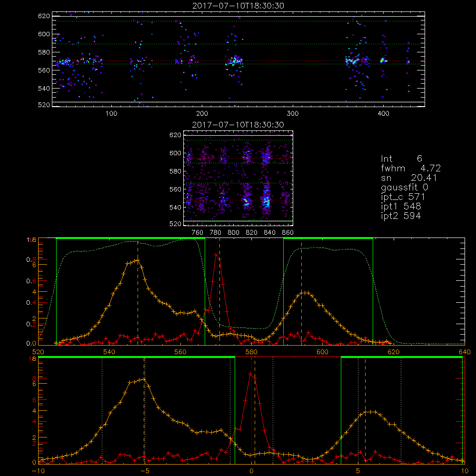Click x-axis label '780' under the middle image

coord(216,233)
